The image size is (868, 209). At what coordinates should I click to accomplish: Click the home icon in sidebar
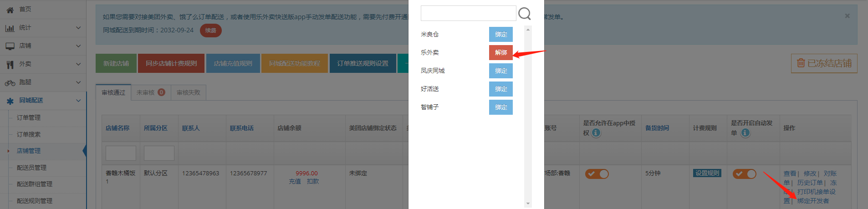click(x=10, y=10)
